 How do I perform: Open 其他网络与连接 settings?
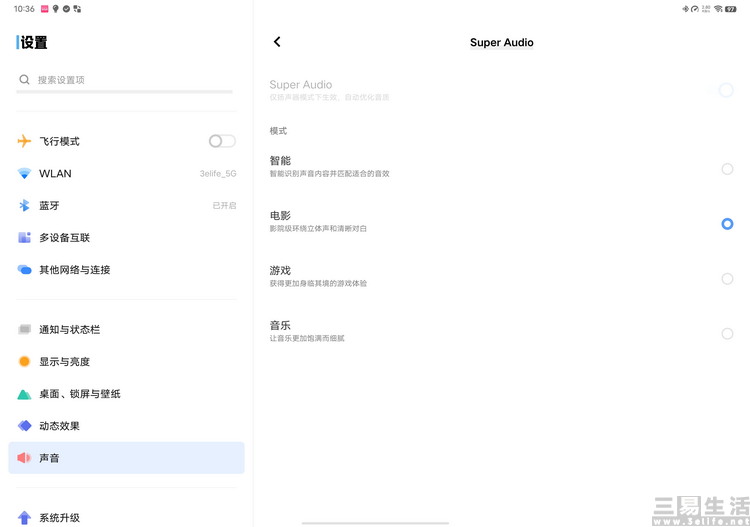pos(126,270)
